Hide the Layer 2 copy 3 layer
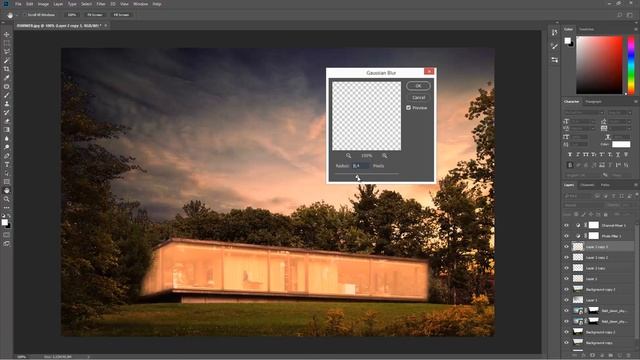 [566, 247]
